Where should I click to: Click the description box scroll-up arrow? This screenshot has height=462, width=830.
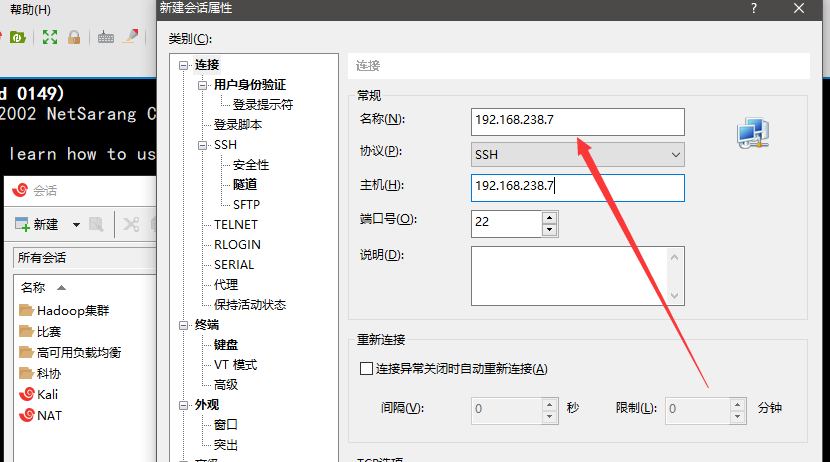tap(674, 258)
